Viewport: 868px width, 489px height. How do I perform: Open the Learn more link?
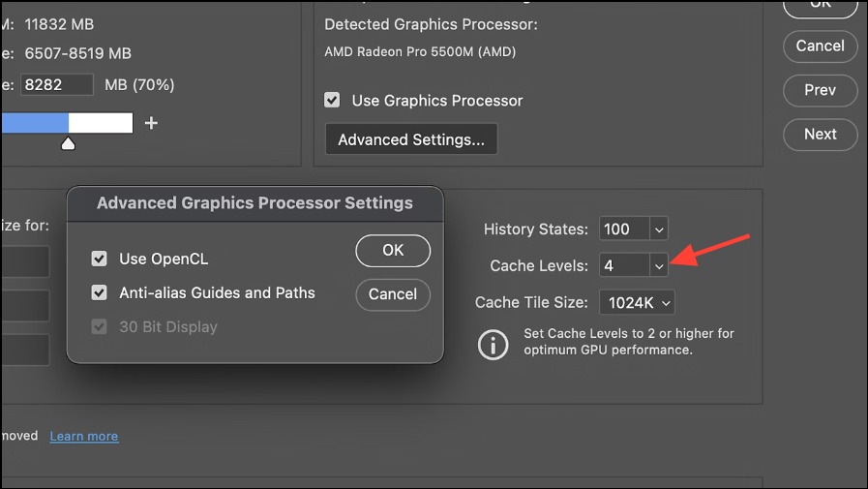[x=84, y=437]
